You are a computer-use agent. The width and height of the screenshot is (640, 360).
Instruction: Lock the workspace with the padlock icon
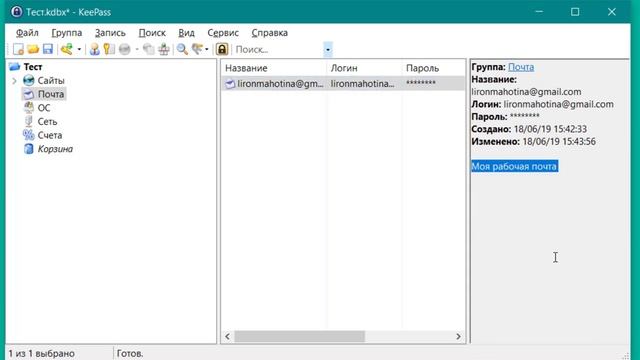pyautogui.click(x=222, y=49)
